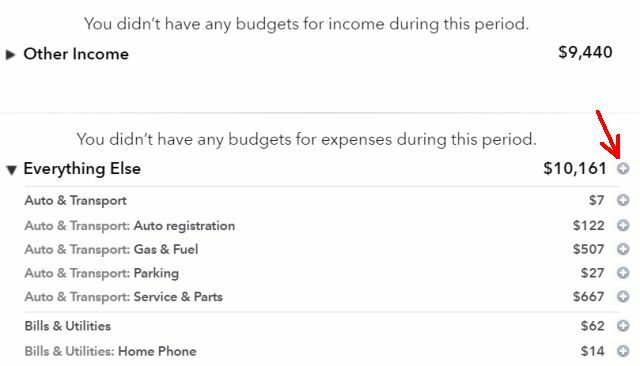
Task: Click plus icon beside Parking $27
Action: [x=623, y=273]
